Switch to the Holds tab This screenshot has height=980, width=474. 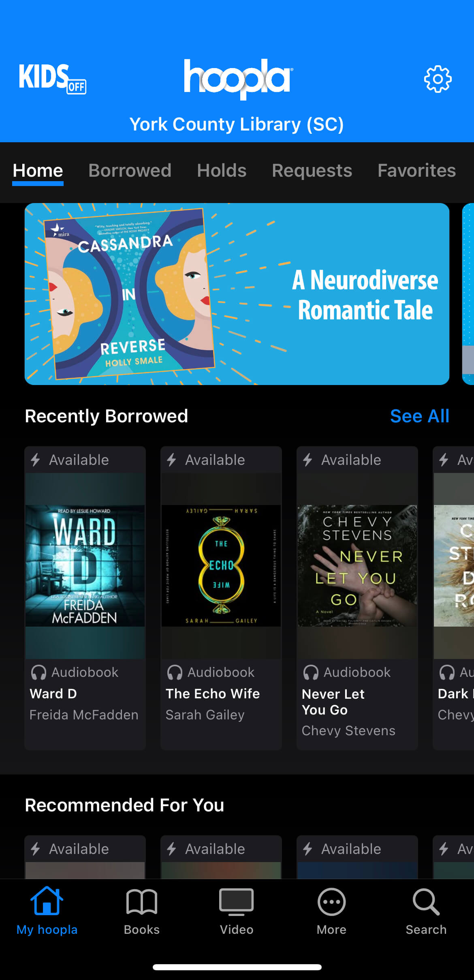coord(222,171)
